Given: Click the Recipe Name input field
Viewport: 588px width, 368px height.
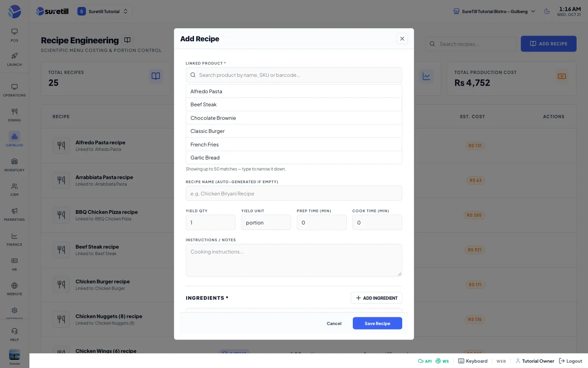Looking at the screenshot, I should pos(294,193).
